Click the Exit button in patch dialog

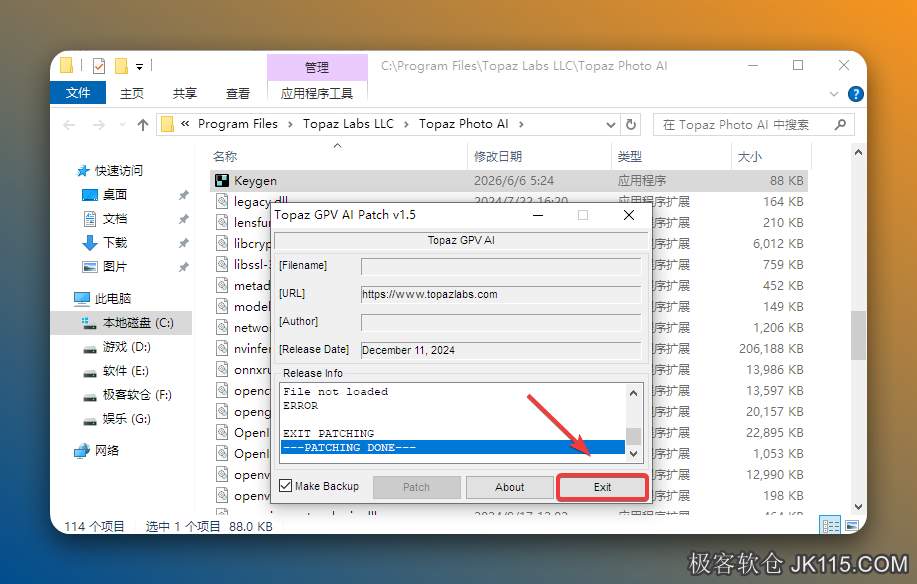click(602, 487)
